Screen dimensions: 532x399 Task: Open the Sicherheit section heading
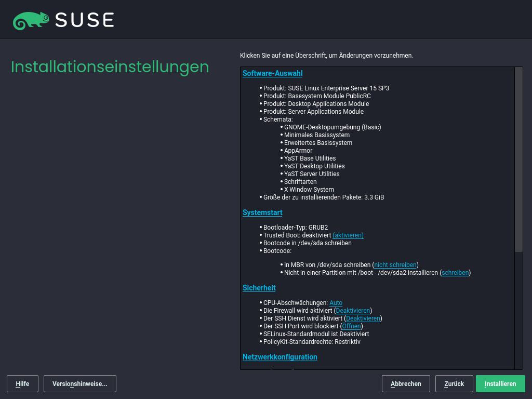[x=259, y=288]
